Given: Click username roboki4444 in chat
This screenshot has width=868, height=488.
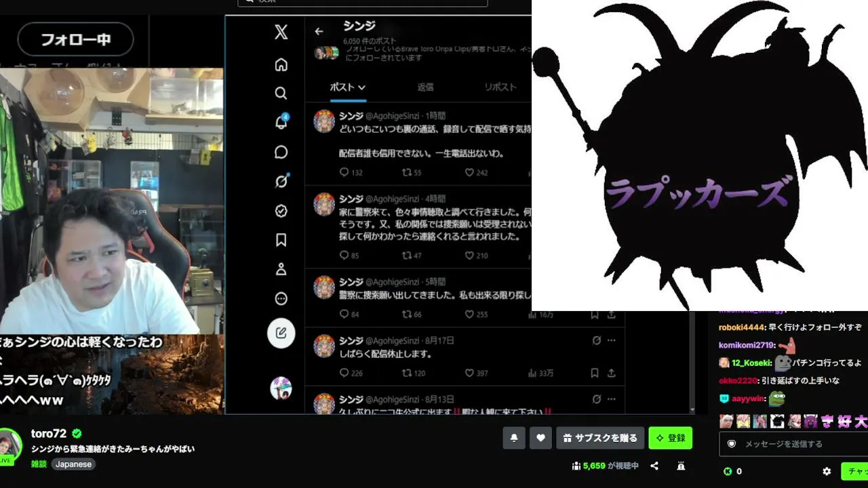Looking at the screenshot, I should click(741, 327).
